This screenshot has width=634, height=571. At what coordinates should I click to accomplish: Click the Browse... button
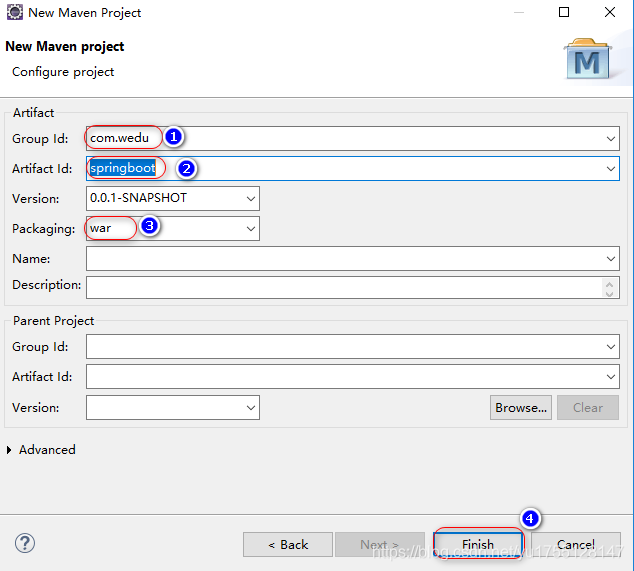point(521,408)
